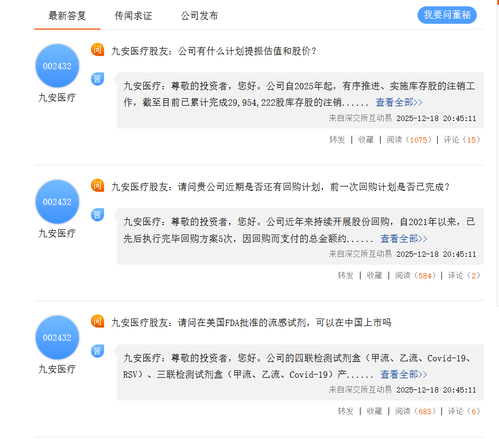
Task: Click the orange 问 icon for the FDA流感试剂 question
Action: (x=97, y=321)
